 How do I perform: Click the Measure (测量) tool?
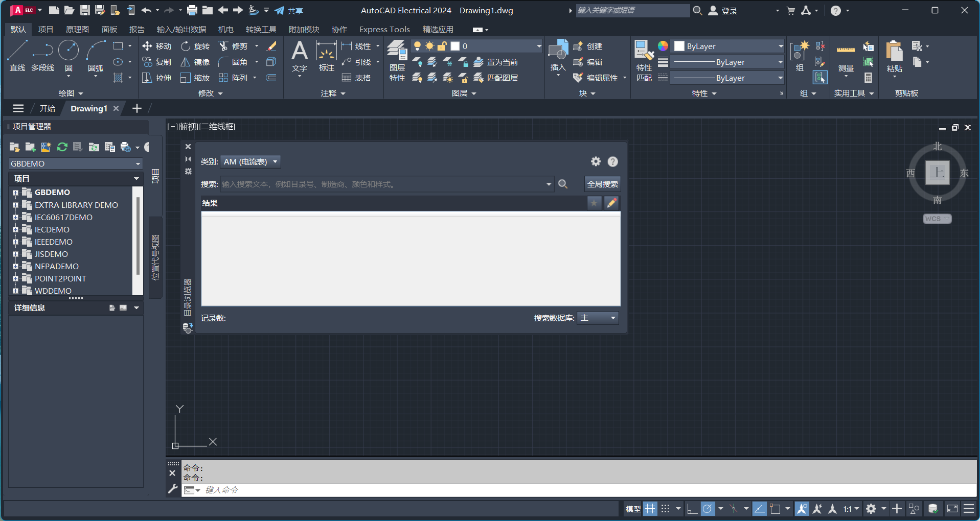click(846, 59)
